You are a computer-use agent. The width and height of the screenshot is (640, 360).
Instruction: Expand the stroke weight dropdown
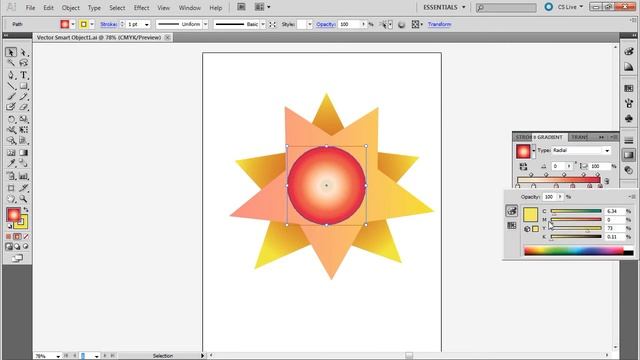147,24
